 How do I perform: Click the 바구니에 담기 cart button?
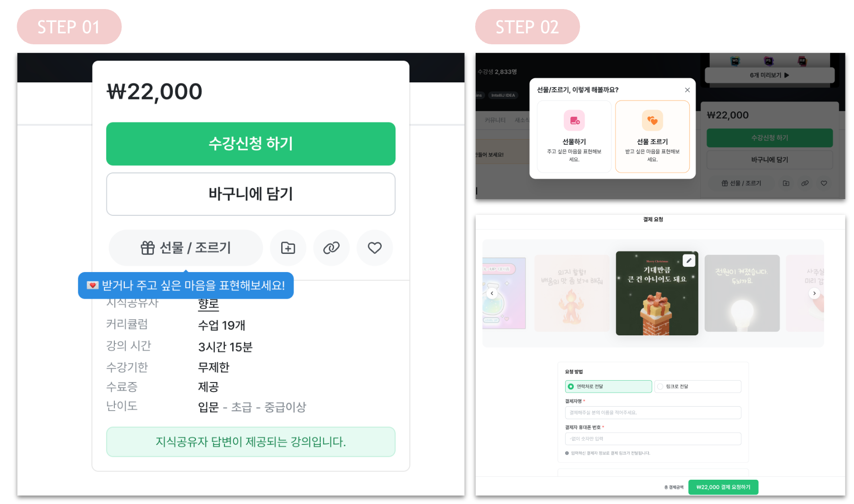tap(251, 194)
